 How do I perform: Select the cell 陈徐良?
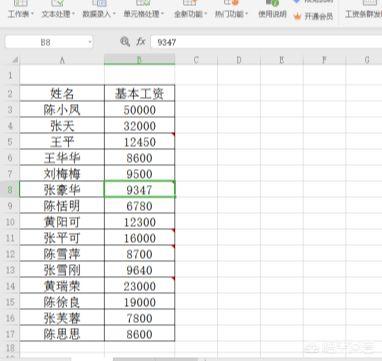62,301
